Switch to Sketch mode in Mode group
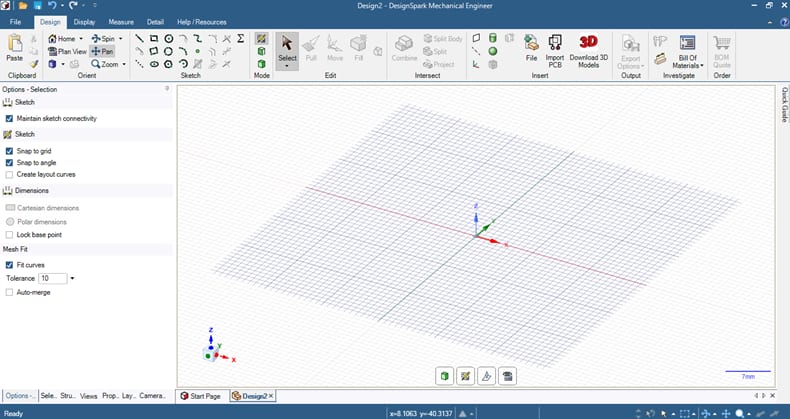The width and height of the screenshot is (790, 419). click(x=261, y=38)
